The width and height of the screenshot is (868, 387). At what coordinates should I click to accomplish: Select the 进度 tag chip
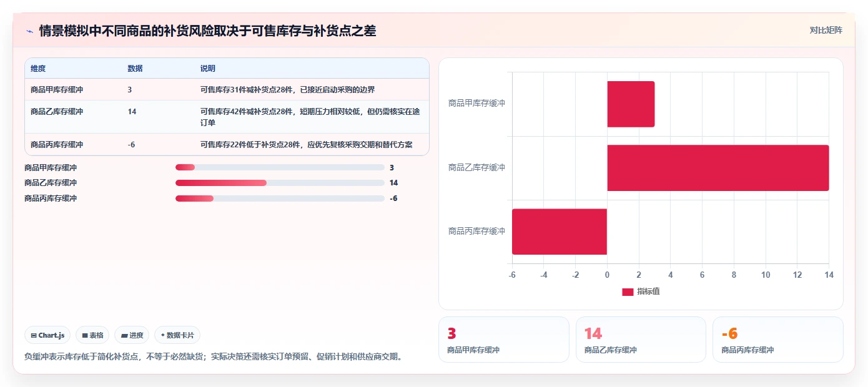pyautogui.click(x=132, y=335)
